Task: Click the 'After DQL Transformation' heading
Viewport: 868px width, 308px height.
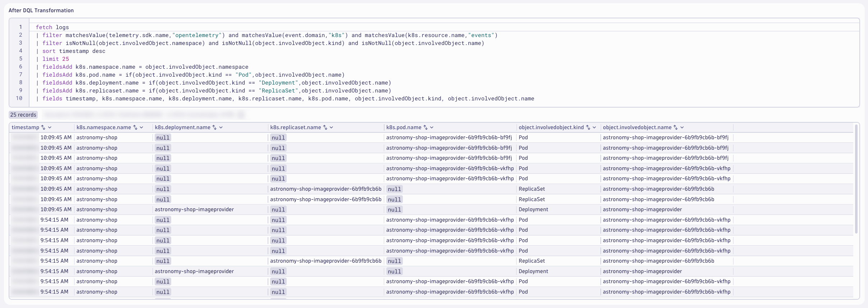Action: pyautogui.click(x=41, y=10)
